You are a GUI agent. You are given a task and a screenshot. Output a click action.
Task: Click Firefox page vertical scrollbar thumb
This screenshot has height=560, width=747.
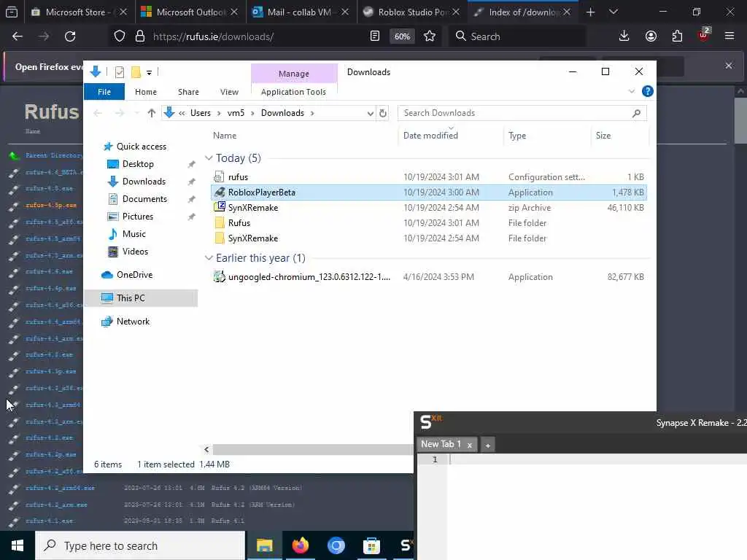(740, 120)
